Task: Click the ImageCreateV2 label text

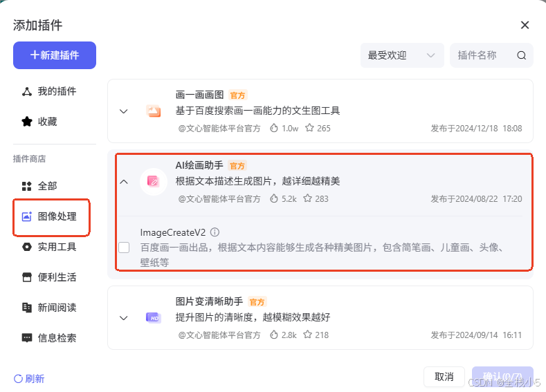Action: (x=173, y=232)
